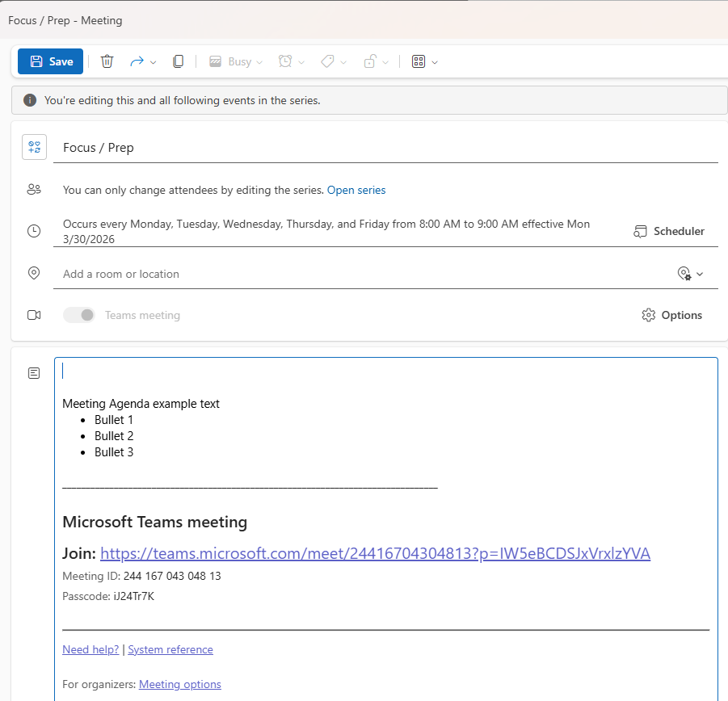728x701 pixels.
Task: Click the forward arrow icon
Action: click(x=137, y=61)
